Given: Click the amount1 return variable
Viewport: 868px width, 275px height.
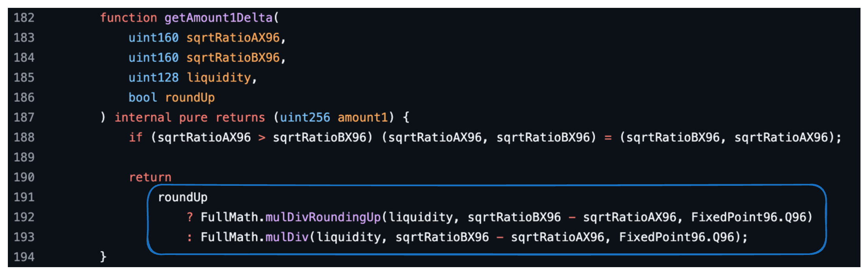Looking at the screenshot, I should coord(362,117).
